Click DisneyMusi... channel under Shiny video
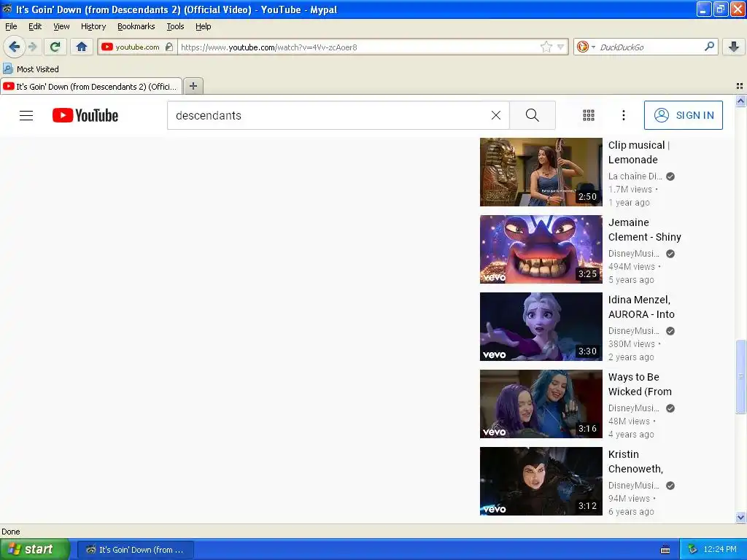 (x=634, y=253)
